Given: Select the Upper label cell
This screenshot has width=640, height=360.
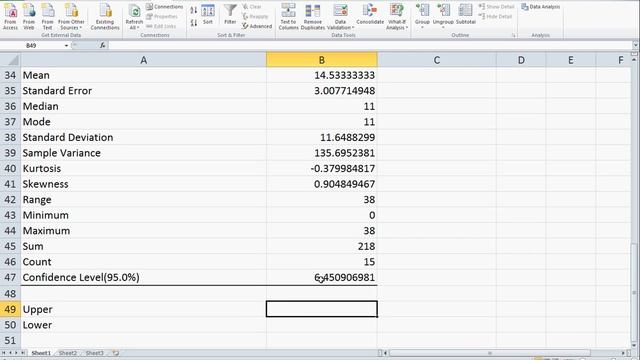Looking at the screenshot, I should tap(144, 309).
